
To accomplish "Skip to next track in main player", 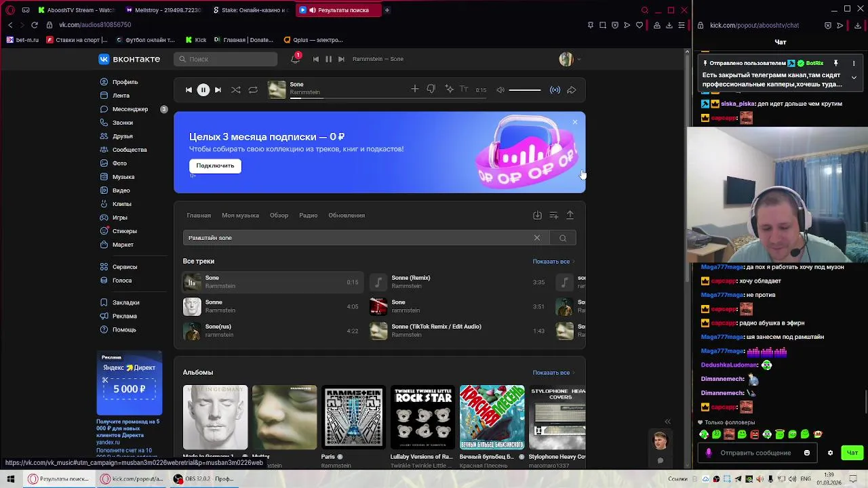I will tap(218, 89).
